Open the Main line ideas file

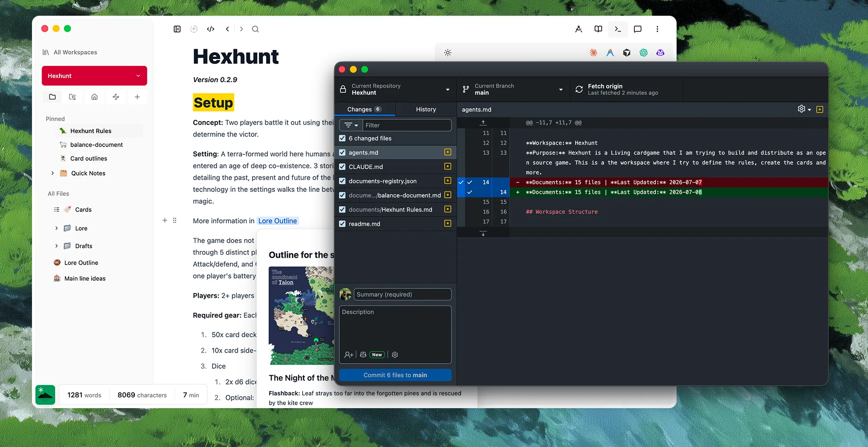pyautogui.click(x=85, y=278)
